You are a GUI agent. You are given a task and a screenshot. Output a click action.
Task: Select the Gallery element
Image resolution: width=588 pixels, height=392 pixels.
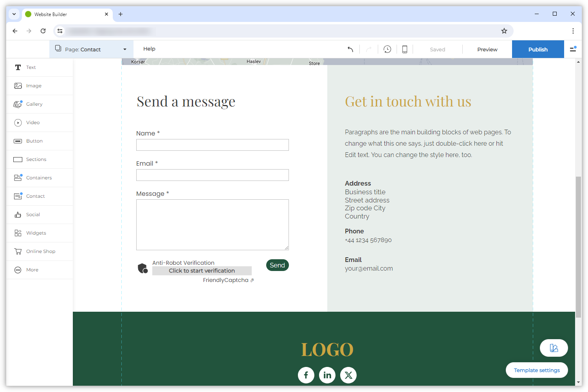tap(34, 104)
